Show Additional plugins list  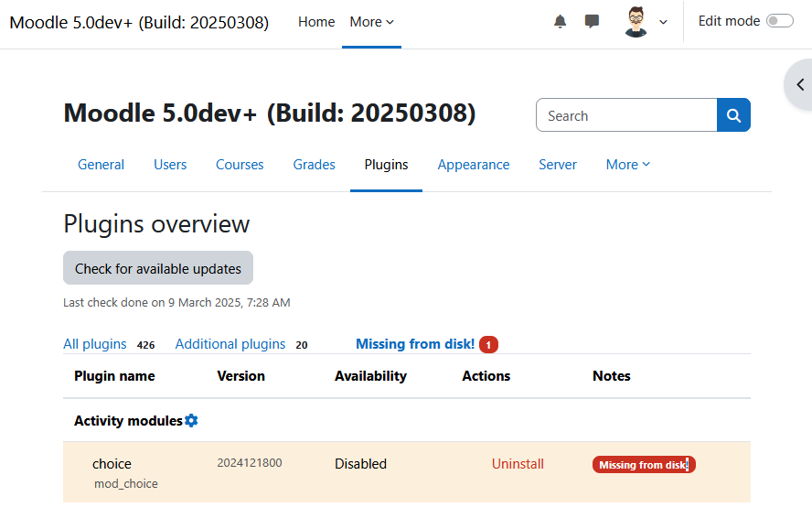[x=230, y=344]
